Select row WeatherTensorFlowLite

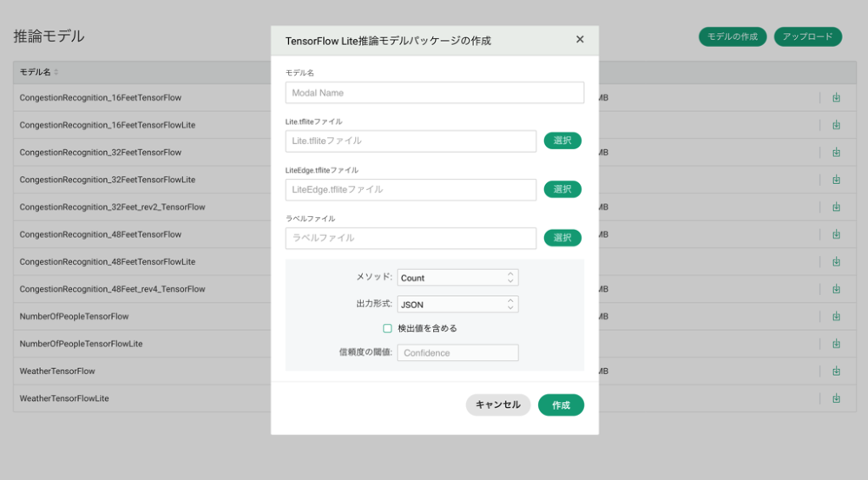[435, 398]
